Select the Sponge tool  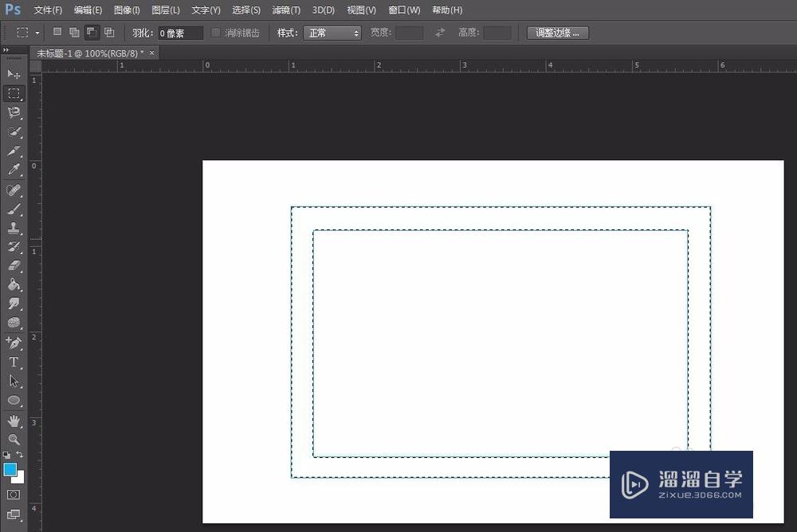tap(14, 323)
